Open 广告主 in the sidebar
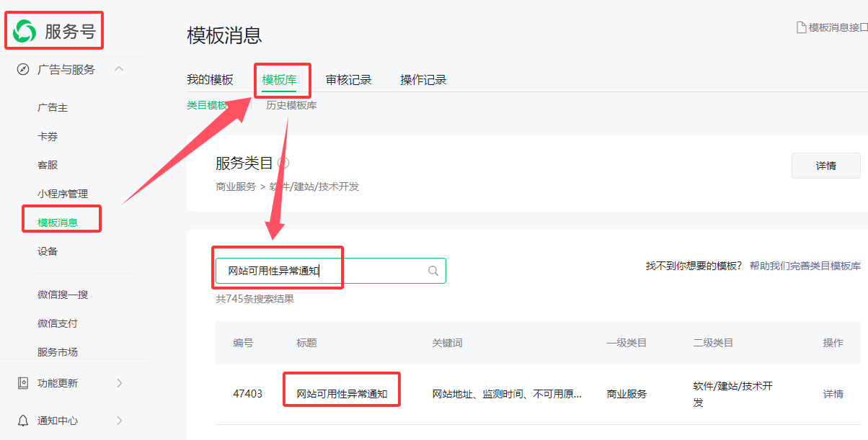Image resolution: width=868 pixels, height=440 pixels. tap(53, 107)
